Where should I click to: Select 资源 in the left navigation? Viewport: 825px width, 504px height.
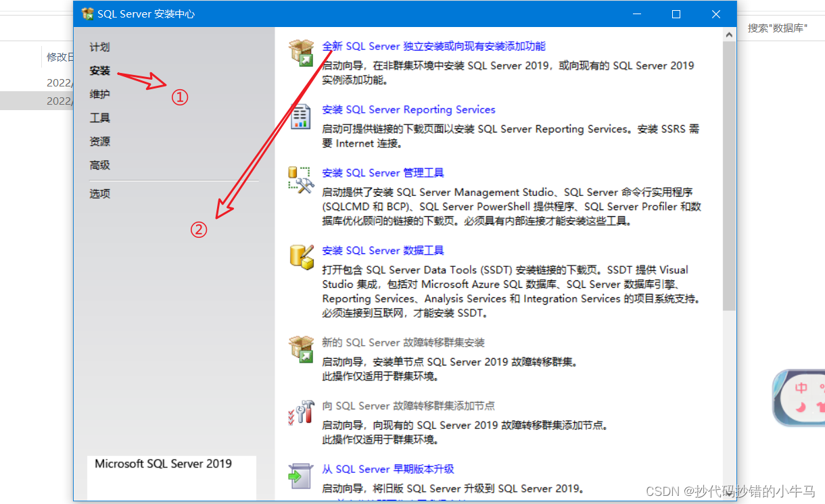[99, 142]
